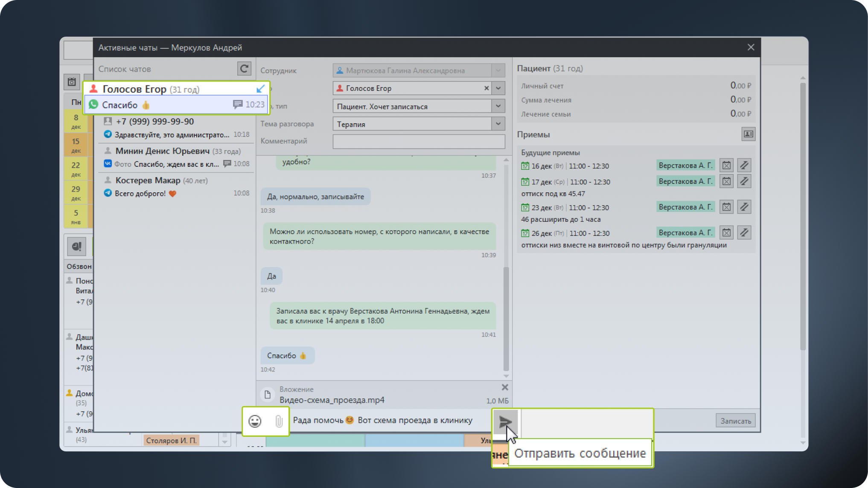Cancel the 23 дек appointment

click(x=726, y=207)
